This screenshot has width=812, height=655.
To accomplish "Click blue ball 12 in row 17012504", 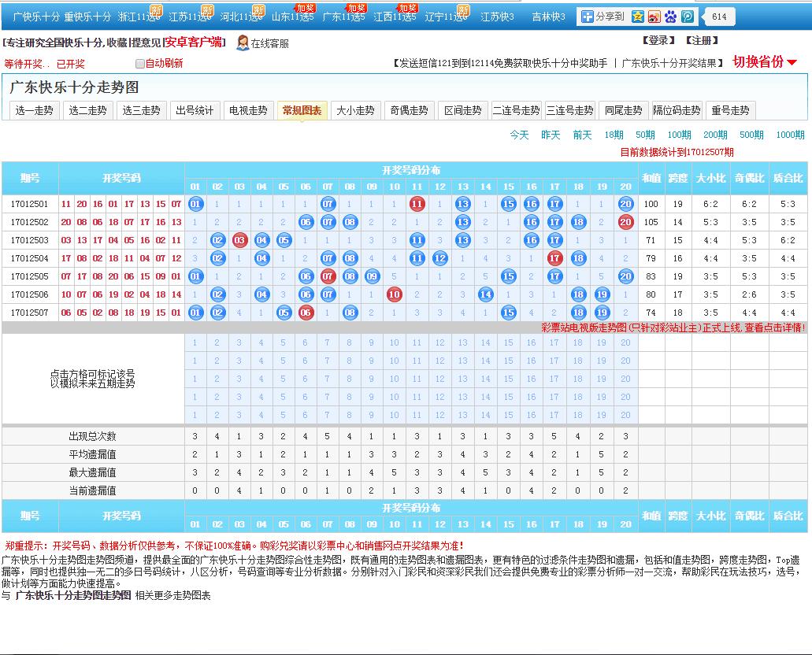I will pos(439,258).
